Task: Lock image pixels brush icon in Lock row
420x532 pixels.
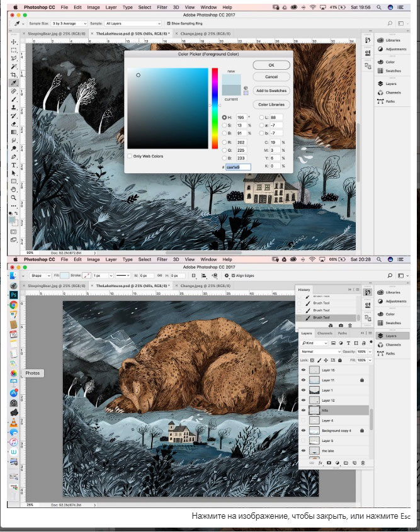Action: click(x=319, y=360)
